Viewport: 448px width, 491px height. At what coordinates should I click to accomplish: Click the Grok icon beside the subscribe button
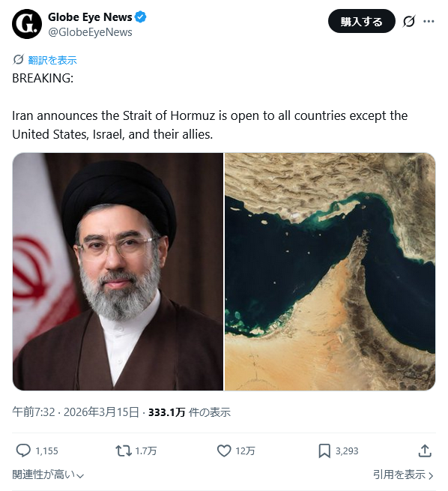point(409,21)
